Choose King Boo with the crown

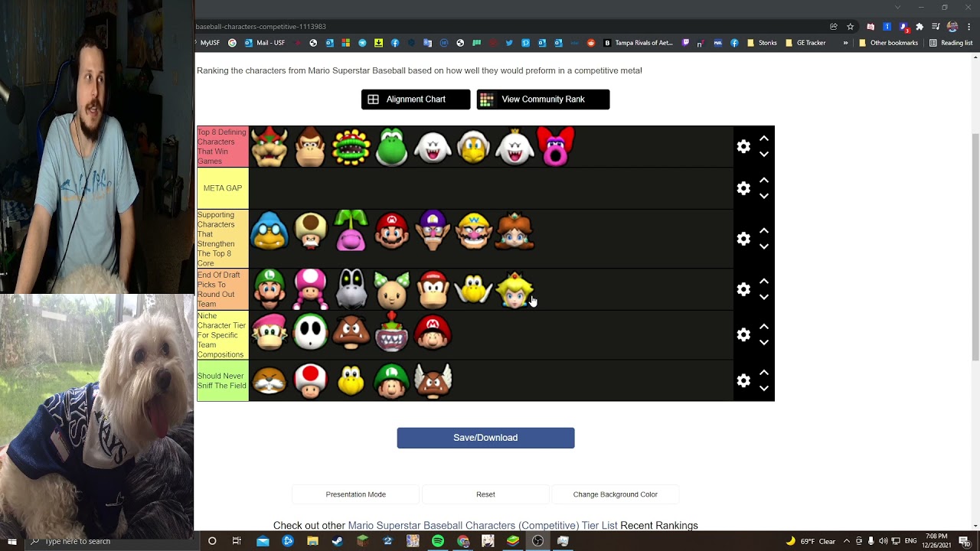514,147
